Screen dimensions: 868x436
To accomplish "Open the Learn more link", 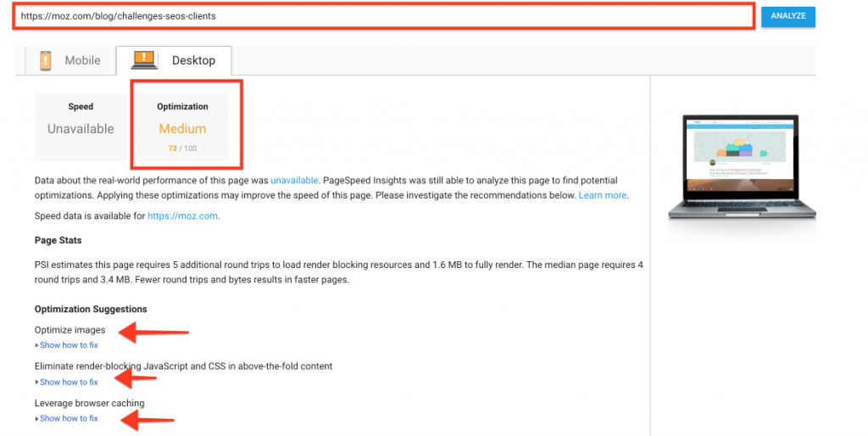I will pos(603,196).
